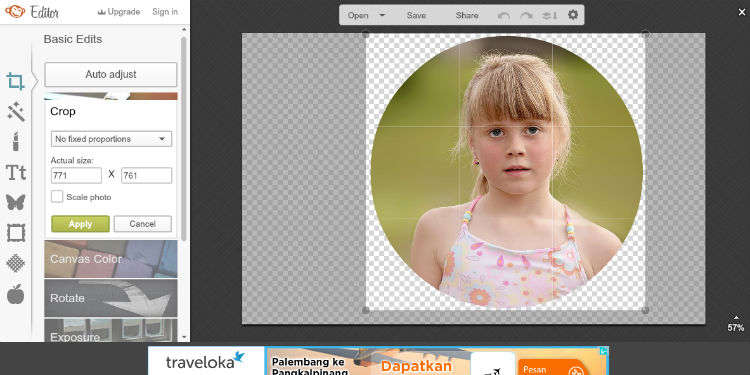Enable the Scale photo checkbox
The height and width of the screenshot is (375, 750).
[57, 197]
